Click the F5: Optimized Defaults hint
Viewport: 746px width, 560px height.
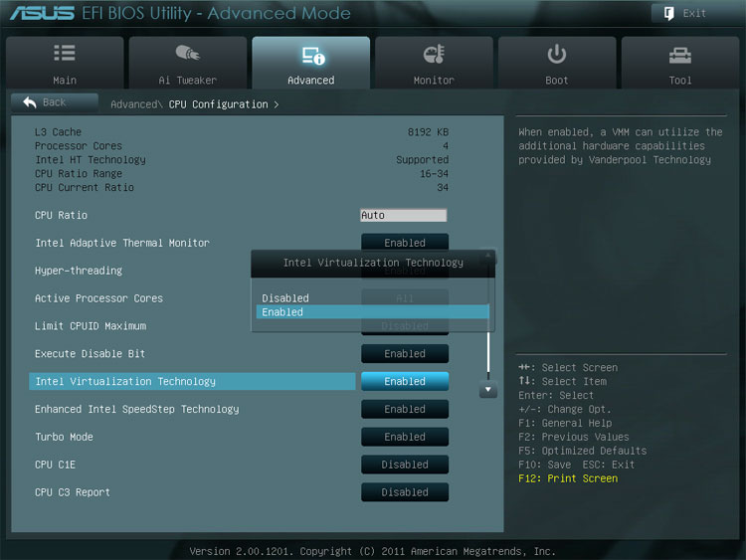[x=582, y=451]
